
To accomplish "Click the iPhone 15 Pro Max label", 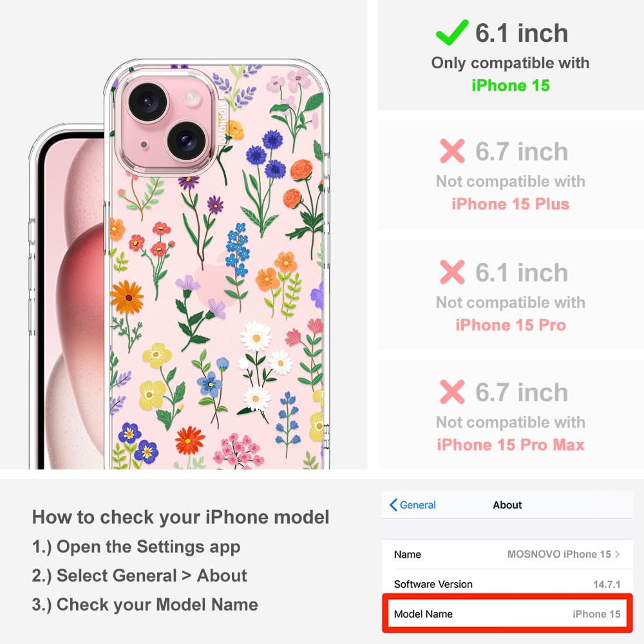I will click(x=511, y=444).
